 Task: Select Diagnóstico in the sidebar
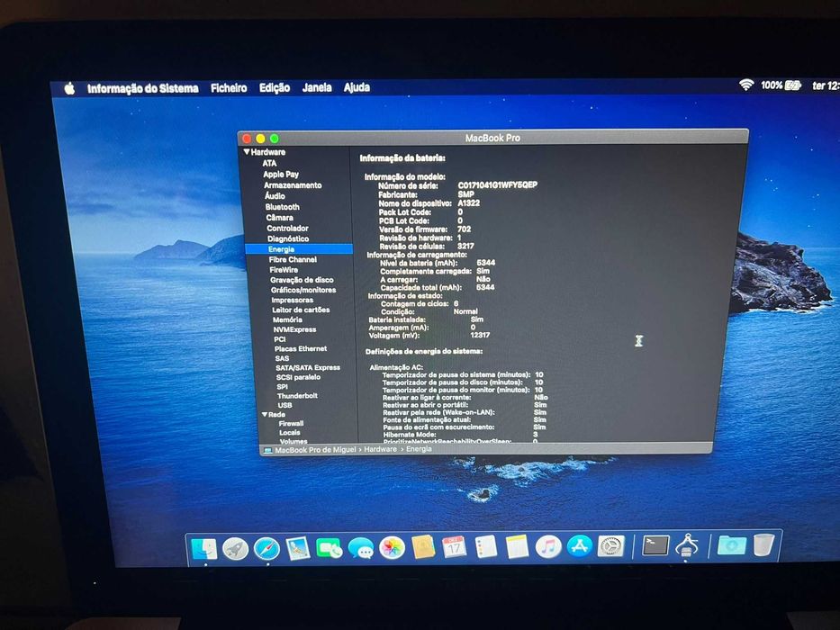click(x=288, y=238)
